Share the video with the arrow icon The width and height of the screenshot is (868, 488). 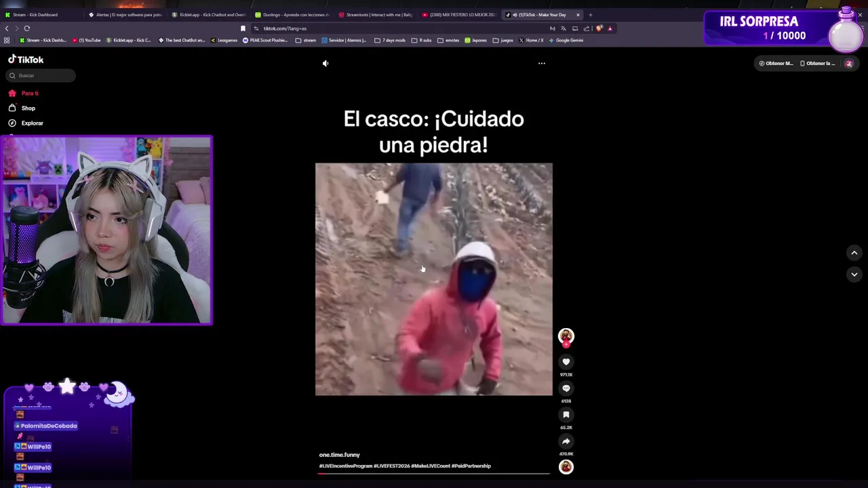click(x=566, y=441)
